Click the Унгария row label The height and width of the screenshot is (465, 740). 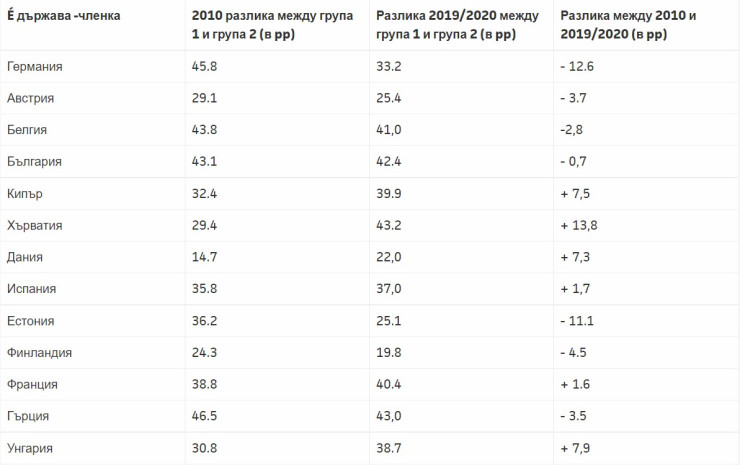pyautogui.click(x=30, y=448)
